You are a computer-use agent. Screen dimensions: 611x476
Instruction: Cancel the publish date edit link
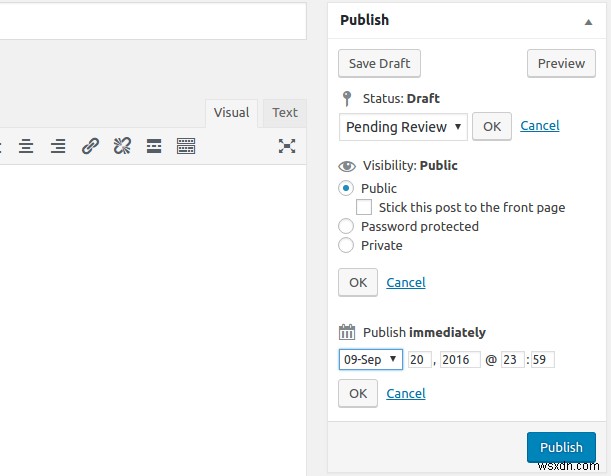406,393
